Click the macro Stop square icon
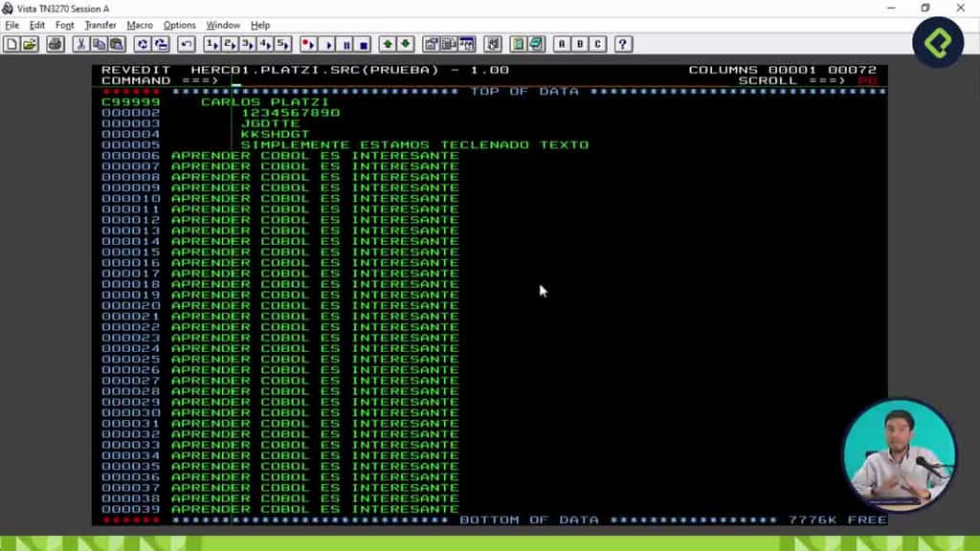This screenshot has height=551, width=980. pyautogui.click(x=364, y=44)
